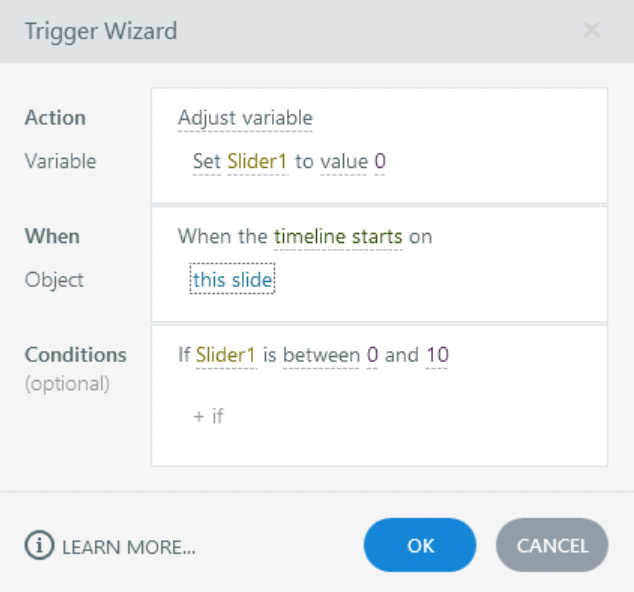Open the between comparison operator
The image size is (634, 592).
click(x=321, y=355)
